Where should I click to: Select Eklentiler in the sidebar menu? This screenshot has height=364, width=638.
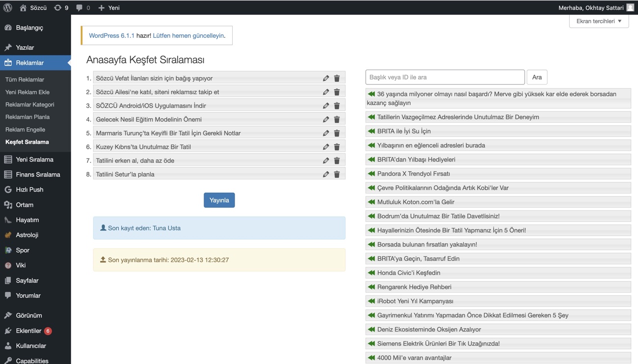pos(28,331)
